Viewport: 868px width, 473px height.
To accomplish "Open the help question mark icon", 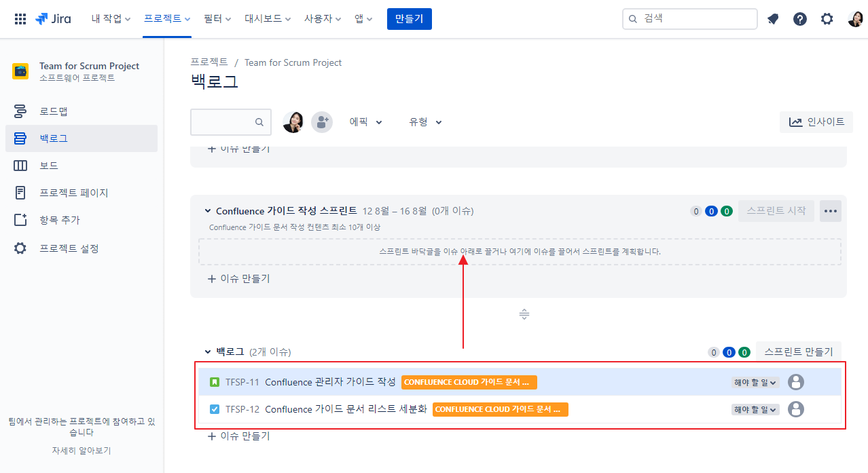I will [800, 19].
